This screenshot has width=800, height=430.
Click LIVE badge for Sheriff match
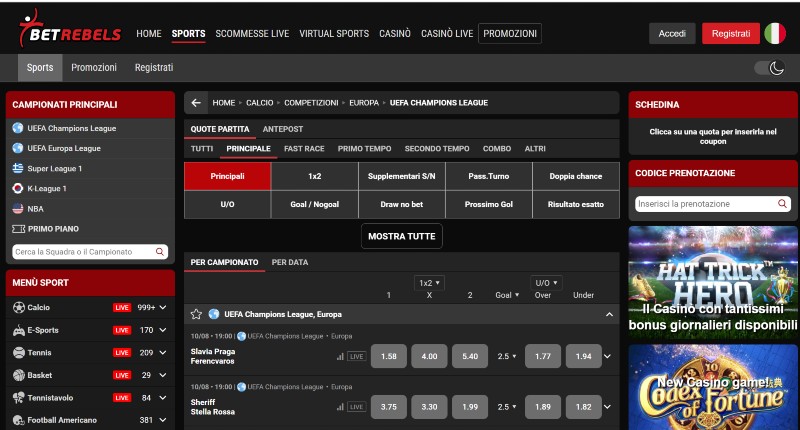[x=356, y=407]
